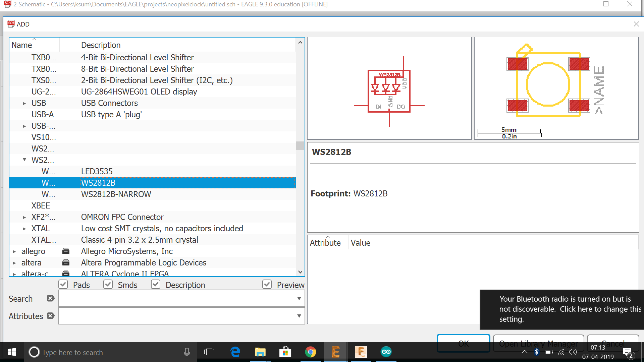Select the WS2812B-NARROW variant row
Viewport: 644px width, 362px height.
116,194
